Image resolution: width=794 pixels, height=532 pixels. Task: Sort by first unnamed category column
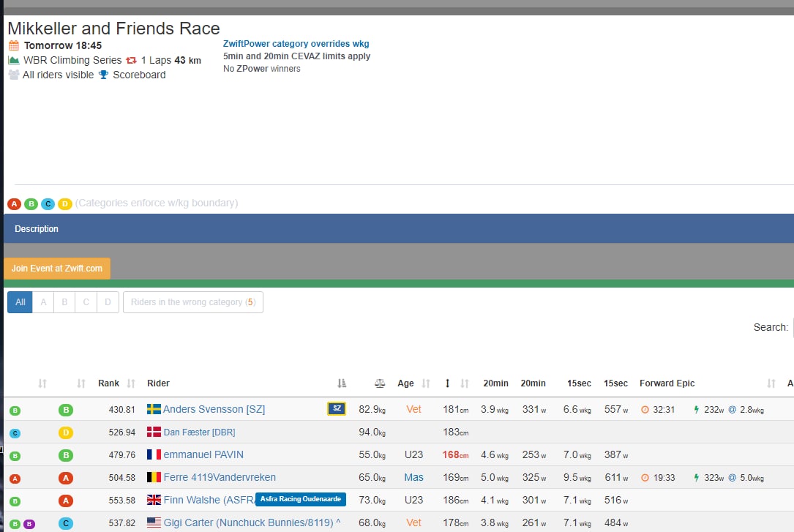42,383
